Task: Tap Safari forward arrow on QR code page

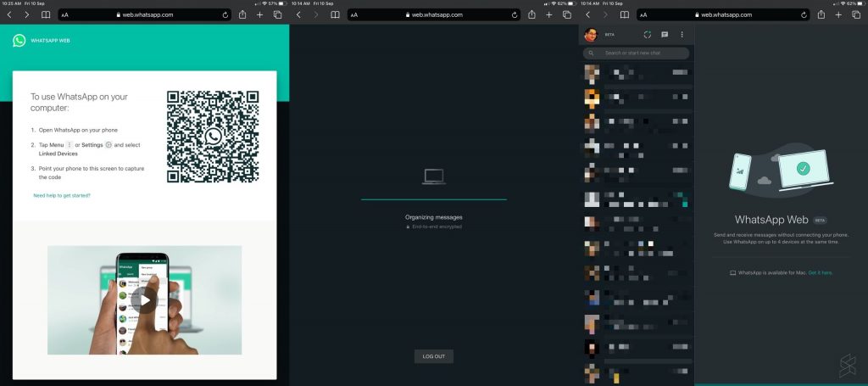Action: [x=26, y=15]
